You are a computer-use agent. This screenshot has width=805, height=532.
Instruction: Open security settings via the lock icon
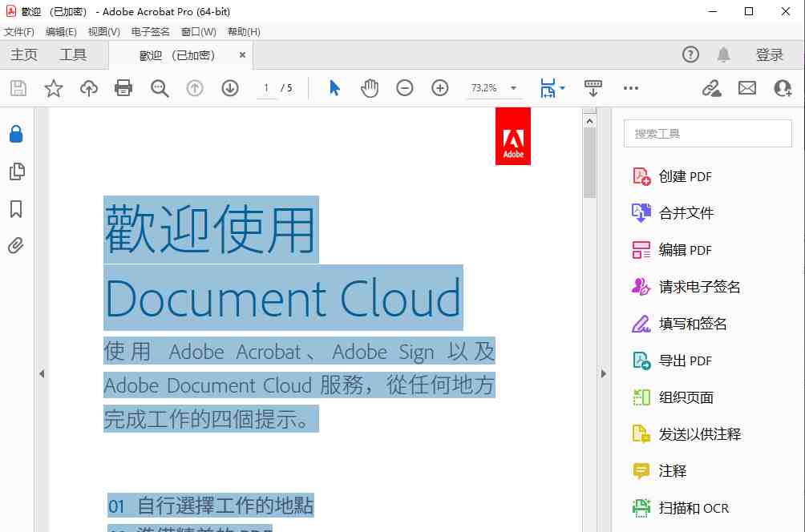tap(17, 134)
